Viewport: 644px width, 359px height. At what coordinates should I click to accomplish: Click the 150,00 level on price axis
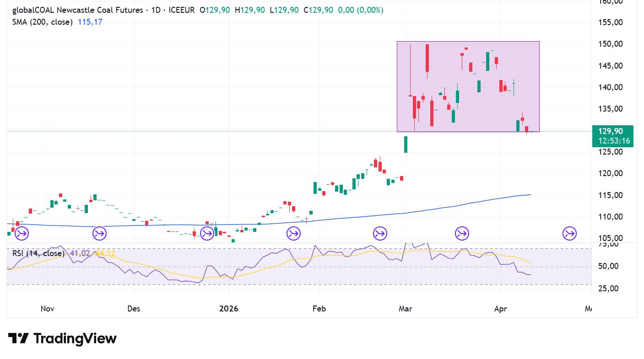(611, 44)
